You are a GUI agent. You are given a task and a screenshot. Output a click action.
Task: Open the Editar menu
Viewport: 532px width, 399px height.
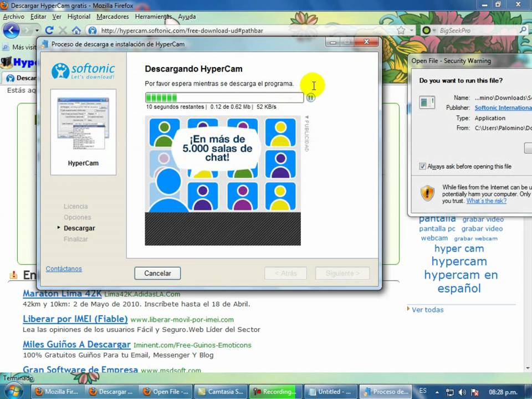(38, 17)
